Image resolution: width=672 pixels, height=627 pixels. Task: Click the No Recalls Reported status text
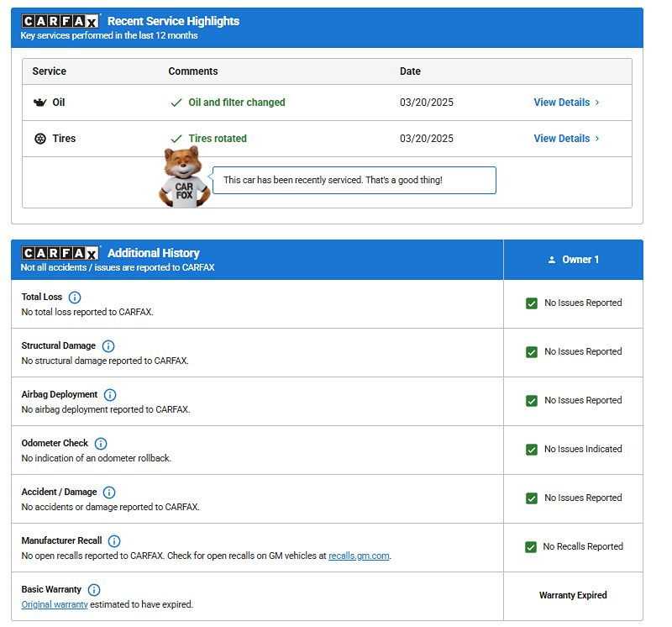(x=583, y=546)
